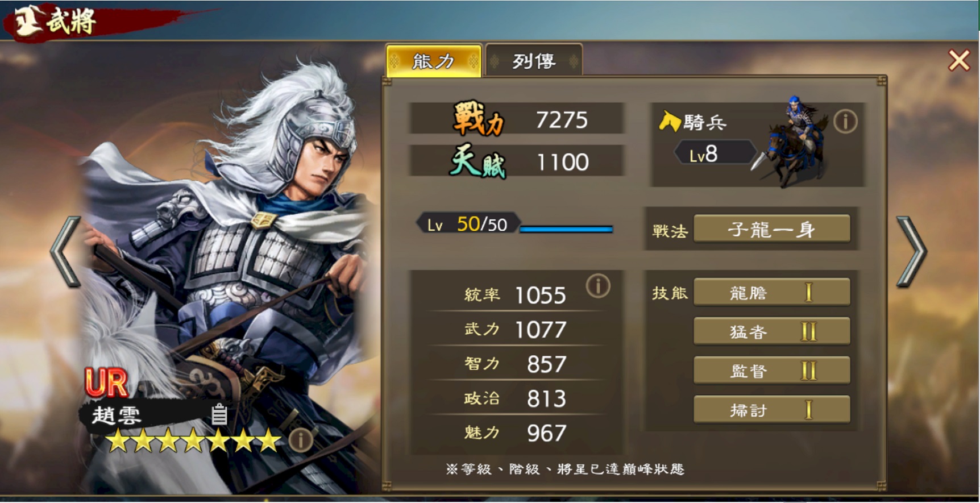
Task: Go to the next general with right arrow
Action: [912, 251]
